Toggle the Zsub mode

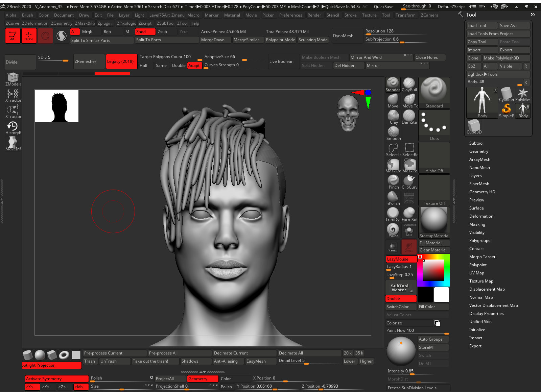167,32
